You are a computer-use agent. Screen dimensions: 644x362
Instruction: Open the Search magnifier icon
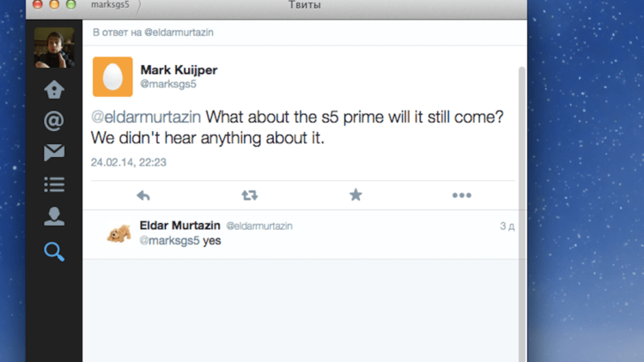click(x=54, y=251)
